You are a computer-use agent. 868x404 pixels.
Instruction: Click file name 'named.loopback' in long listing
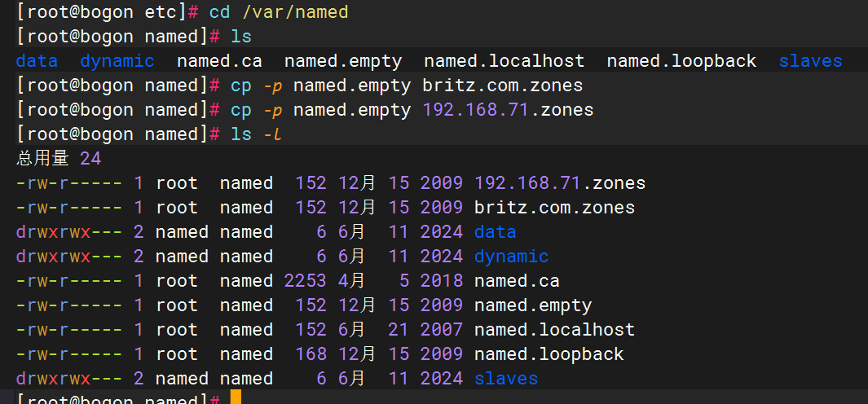click(549, 354)
